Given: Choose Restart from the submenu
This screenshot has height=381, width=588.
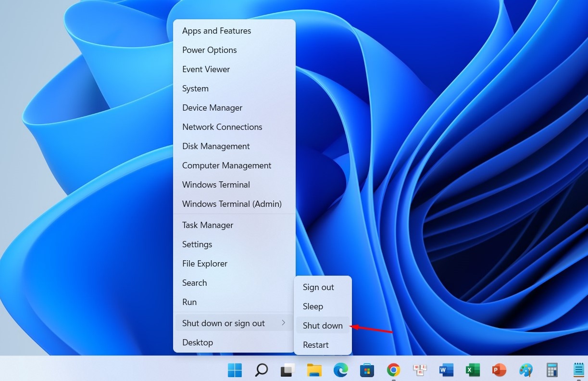Looking at the screenshot, I should tap(315, 344).
